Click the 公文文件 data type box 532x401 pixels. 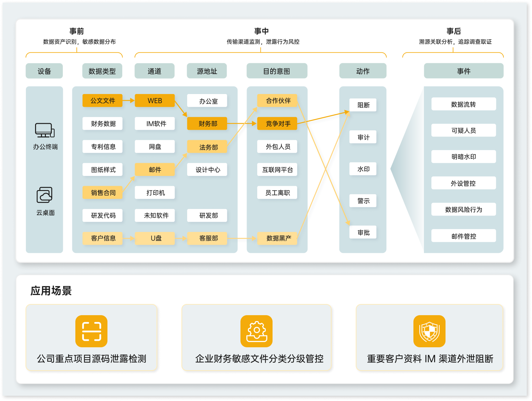103,101
